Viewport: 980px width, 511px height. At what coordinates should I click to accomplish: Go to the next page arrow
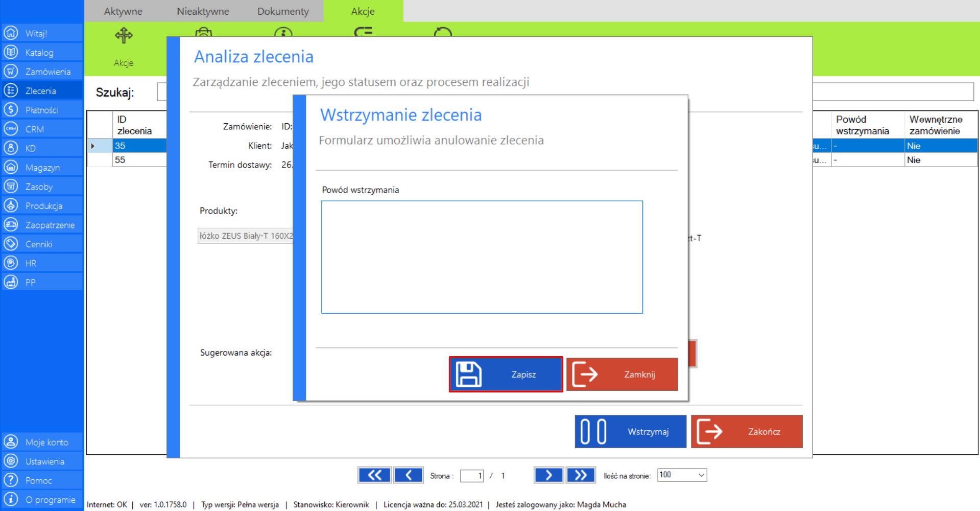click(x=548, y=475)
